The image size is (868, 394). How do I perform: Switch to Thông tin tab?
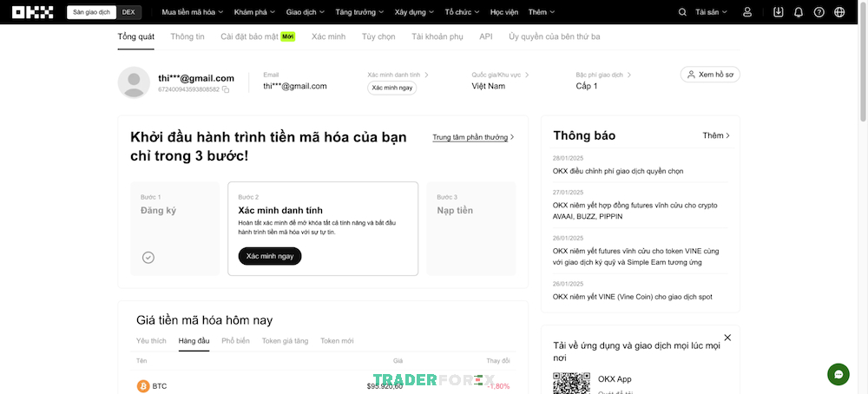click(187, 36)
